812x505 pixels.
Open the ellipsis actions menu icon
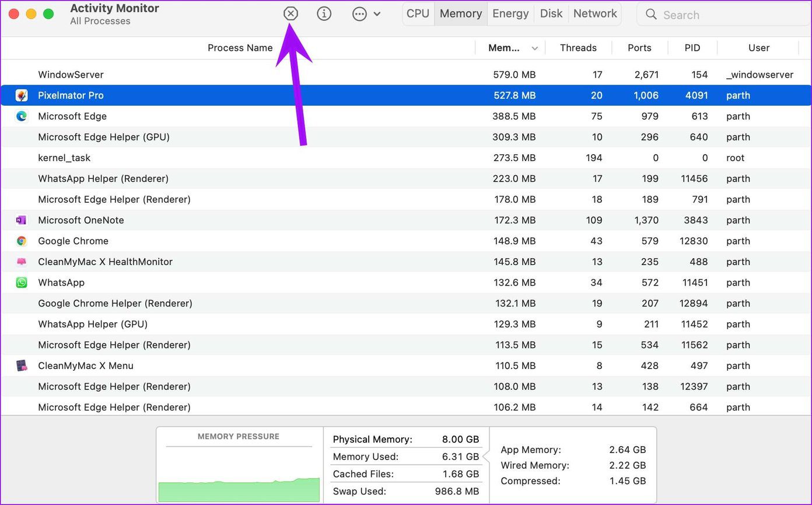(359, 13)
